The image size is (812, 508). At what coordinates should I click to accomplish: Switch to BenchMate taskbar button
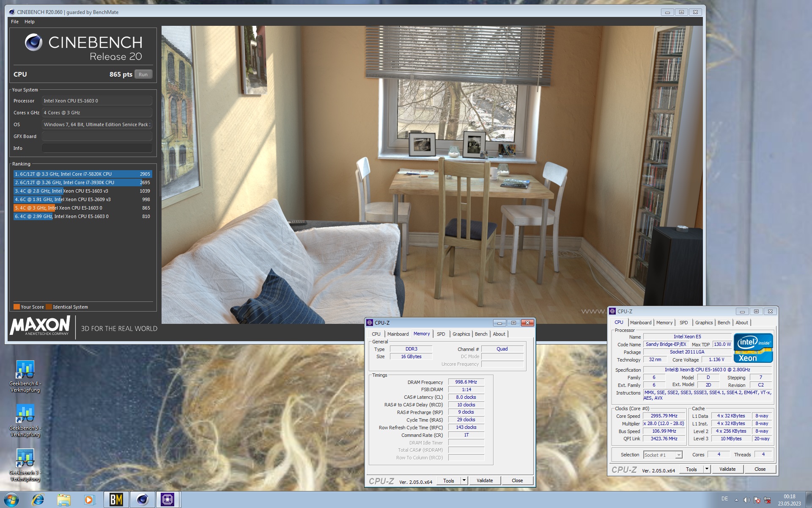click(116, 500)
